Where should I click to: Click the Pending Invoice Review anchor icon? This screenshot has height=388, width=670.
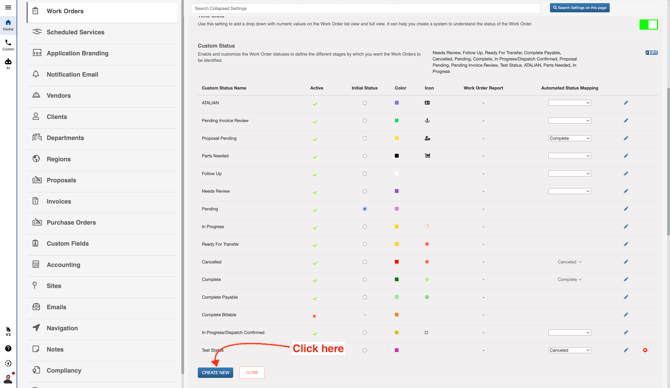click(427, 121)
